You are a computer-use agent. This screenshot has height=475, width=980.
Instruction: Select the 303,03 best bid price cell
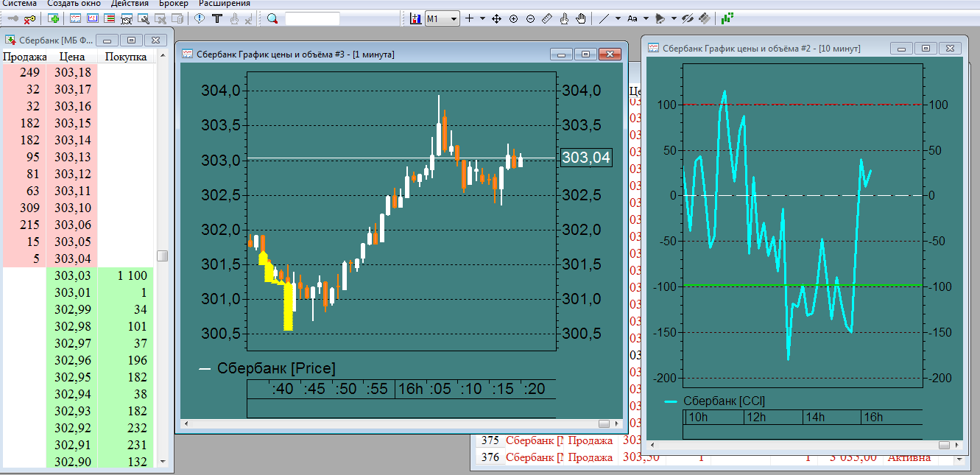[x=72, y=275]
